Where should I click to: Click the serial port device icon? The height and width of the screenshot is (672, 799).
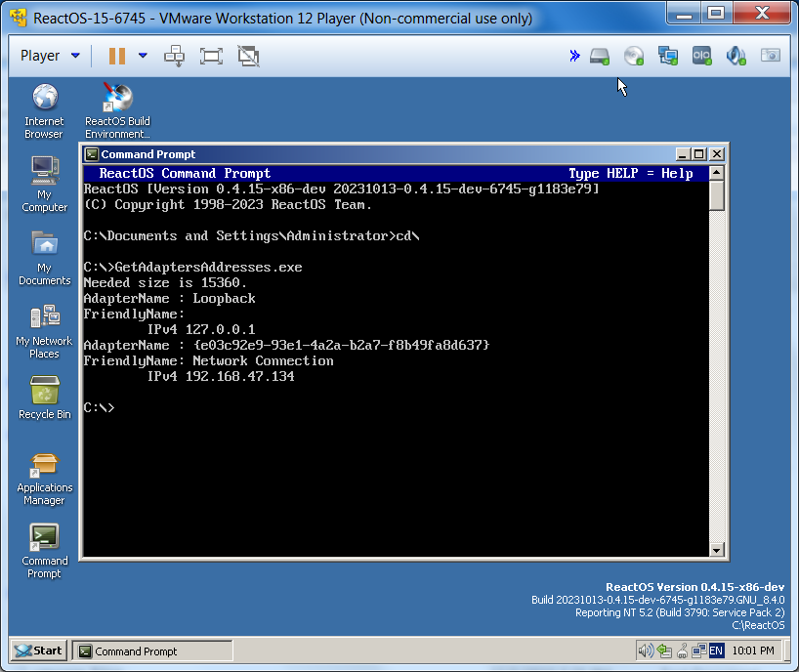[x=701, y=56]
